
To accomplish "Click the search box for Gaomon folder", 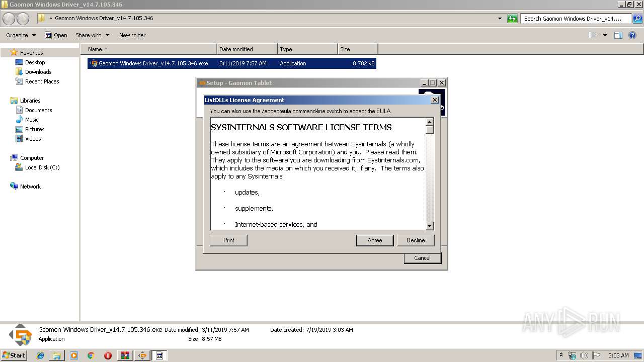I will [x=576, y=19].
